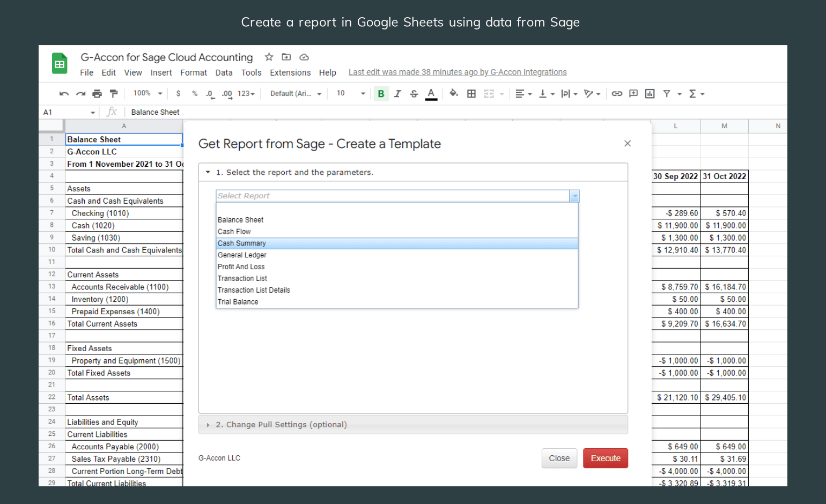Open the Edit menu
This screenshot has height=504, width=826.
(109, 73)
